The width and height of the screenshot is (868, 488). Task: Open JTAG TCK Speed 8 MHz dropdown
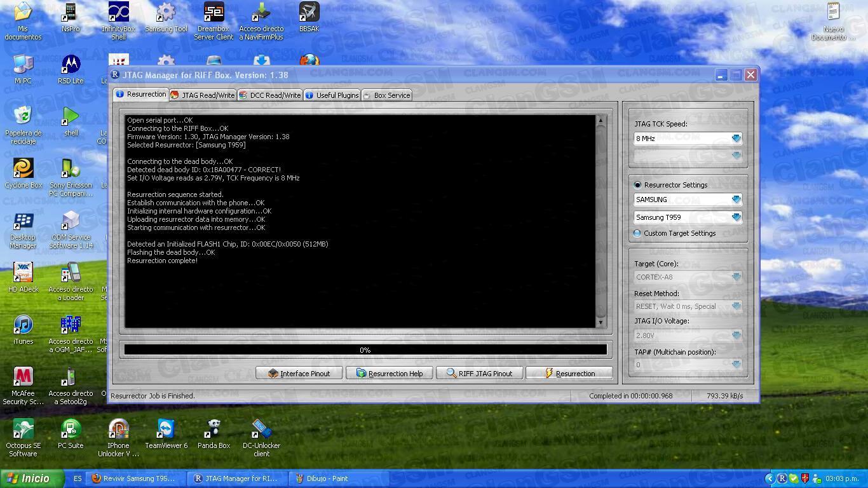click(x=688, y=139)
